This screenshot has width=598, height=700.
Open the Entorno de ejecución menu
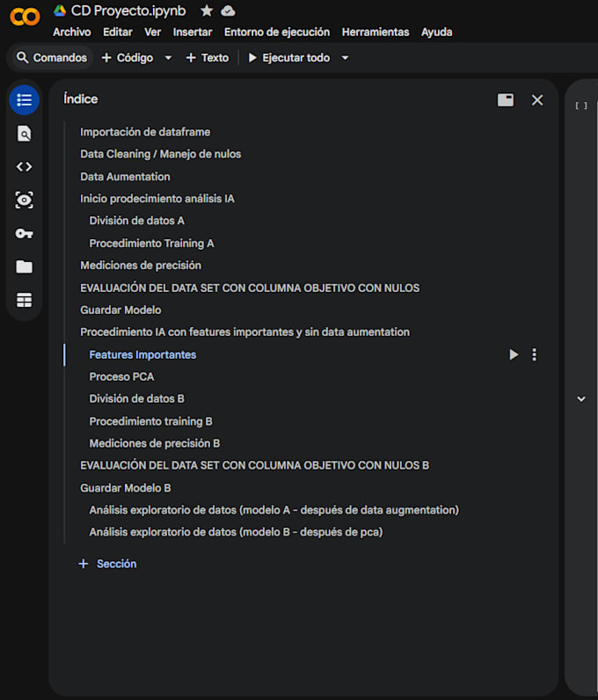[277, 33]
